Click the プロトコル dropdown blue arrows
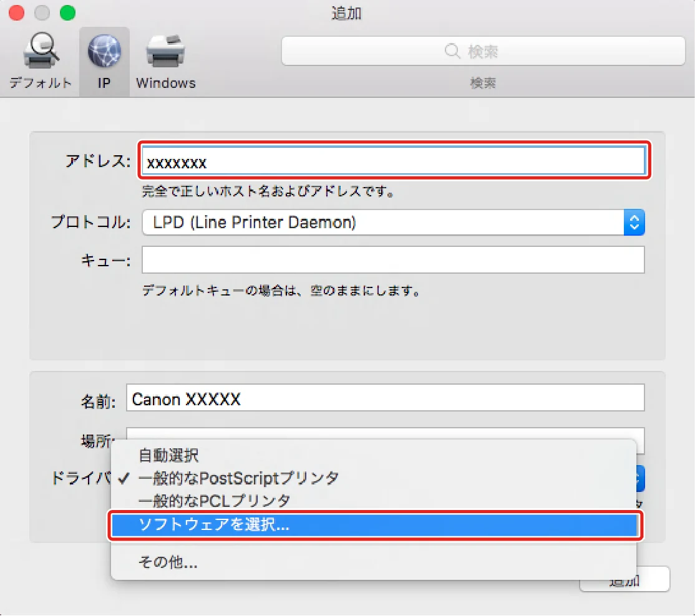The height and width of the screenshot is (616, 695). (x=634, y=223)
